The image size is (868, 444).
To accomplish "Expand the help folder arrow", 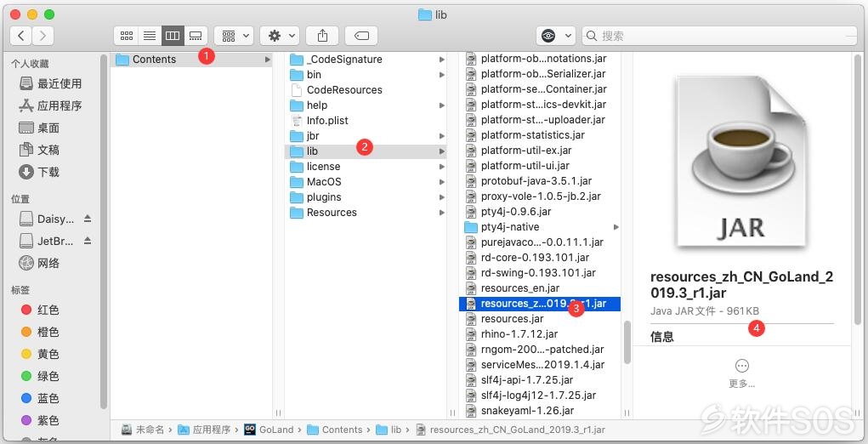I will [x=442, y=105].
